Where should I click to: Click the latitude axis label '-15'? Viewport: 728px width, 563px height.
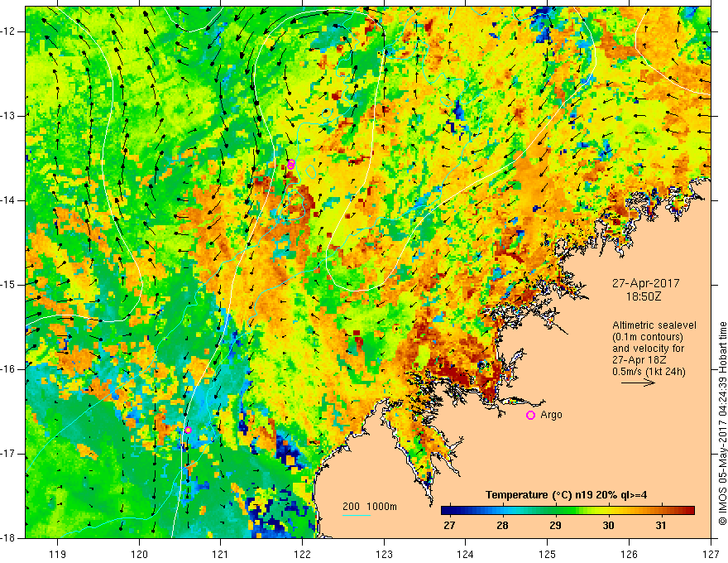tap(9, 285)
